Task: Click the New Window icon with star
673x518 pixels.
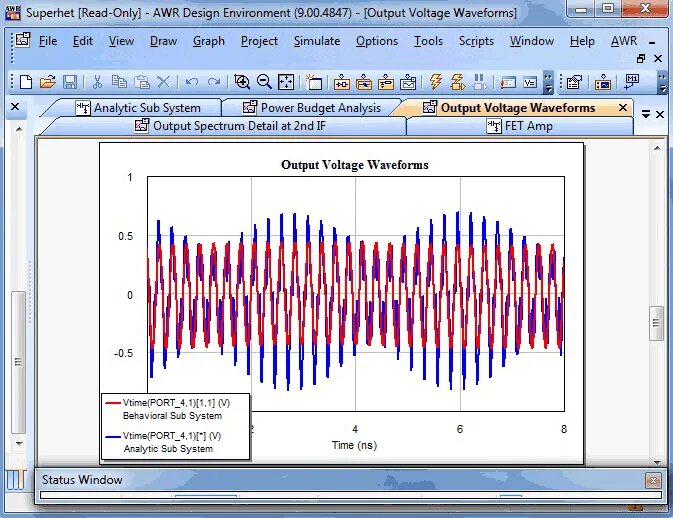Action: 314,82
